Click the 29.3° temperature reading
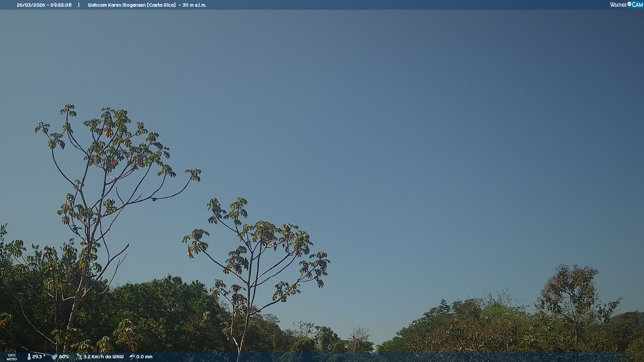This screenshot has width=644, height=362. (x=39, y=357)
